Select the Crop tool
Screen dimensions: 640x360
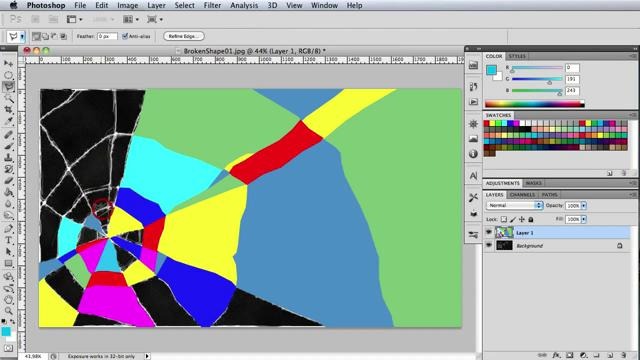click(8, 109)
